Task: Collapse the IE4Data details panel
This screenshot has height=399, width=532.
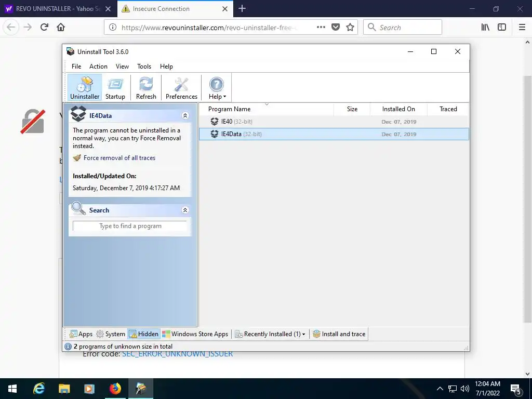Action: pos(185,116)
